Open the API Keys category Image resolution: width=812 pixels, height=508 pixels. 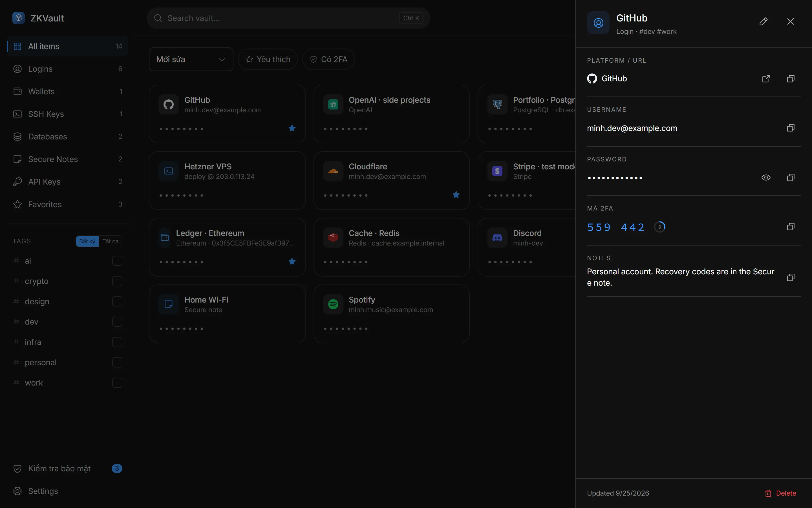pyautogui.click(x=67, y=182)
